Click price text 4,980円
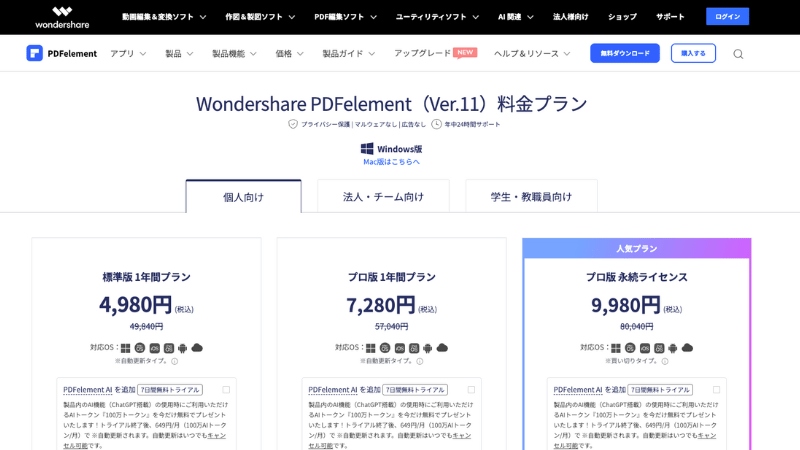800x450 pixels. click(136, 305)
